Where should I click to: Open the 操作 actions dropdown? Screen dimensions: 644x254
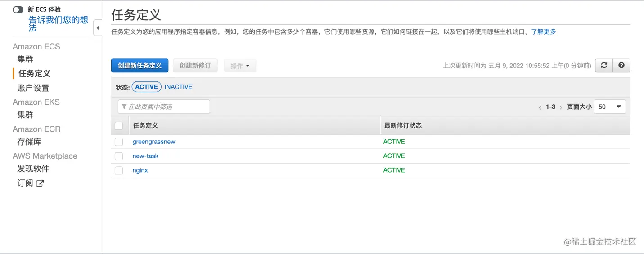tap(240, 66)
